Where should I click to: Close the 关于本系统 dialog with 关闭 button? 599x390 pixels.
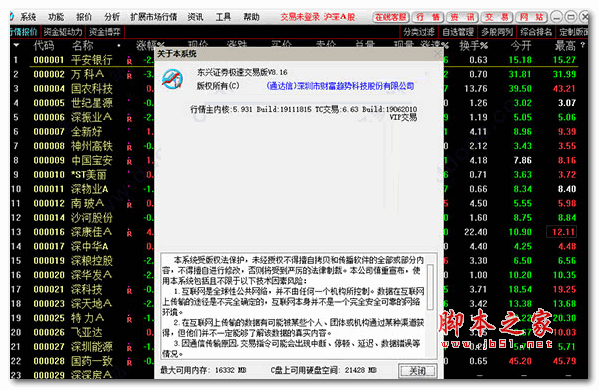point(417,371)
